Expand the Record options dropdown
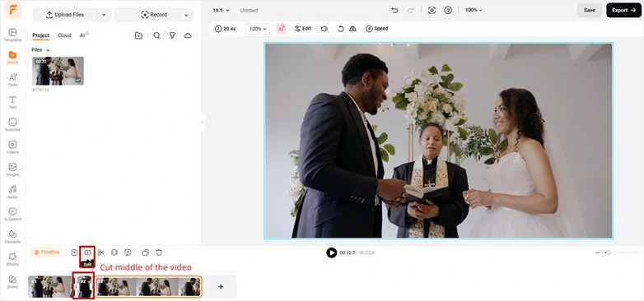The image size is (644, 301). (186, 15)
